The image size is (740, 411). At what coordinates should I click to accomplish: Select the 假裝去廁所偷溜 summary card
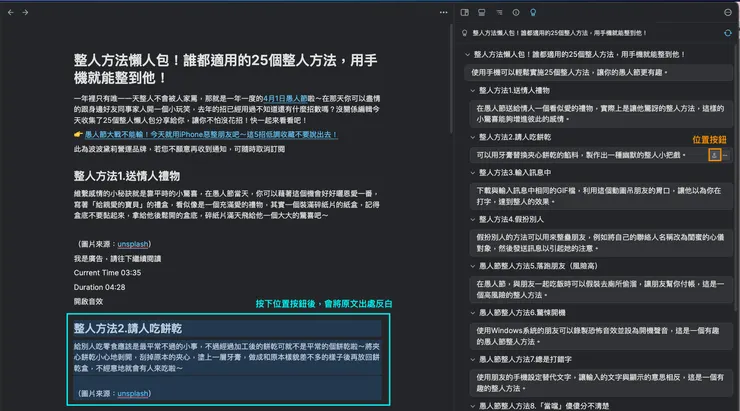(601, 289)
